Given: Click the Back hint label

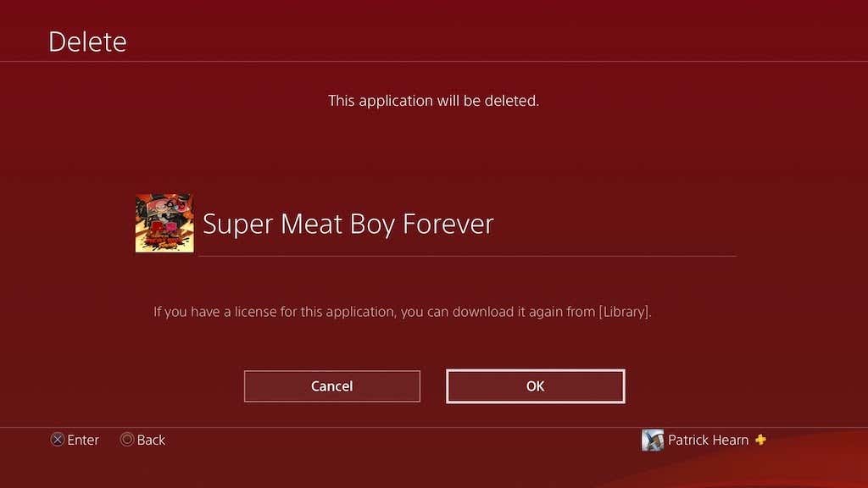Looking at the screenshot, I should tap(151, 440).
